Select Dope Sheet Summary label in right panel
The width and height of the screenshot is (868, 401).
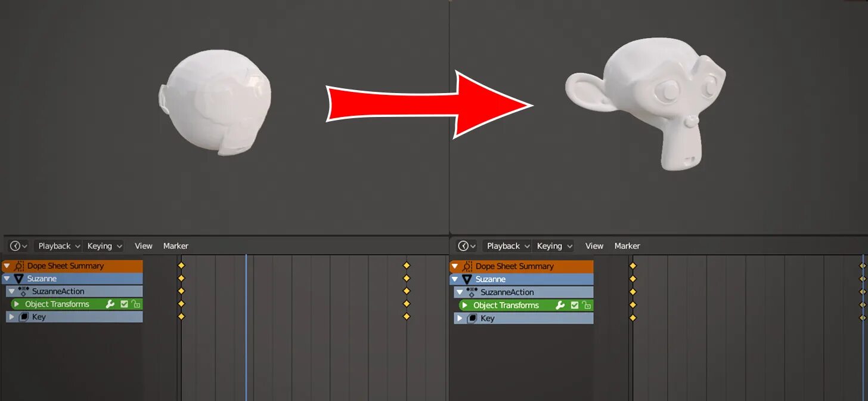(514, 266)
